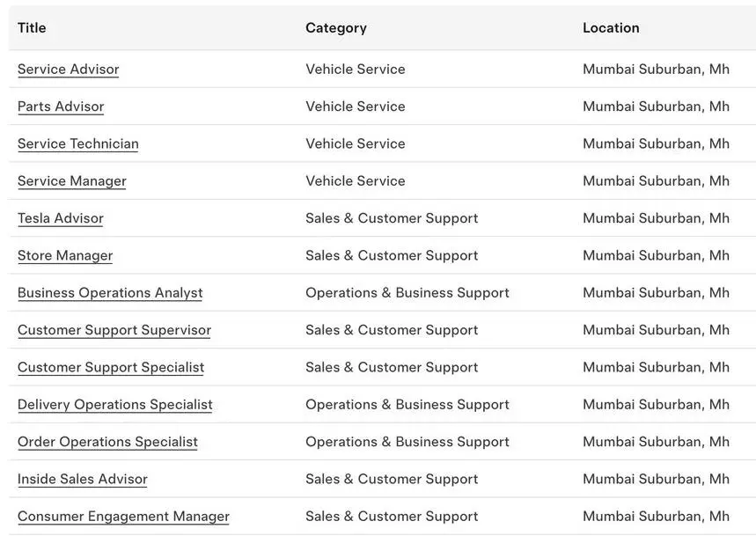Click the Location column header

(x=611, y=28)
